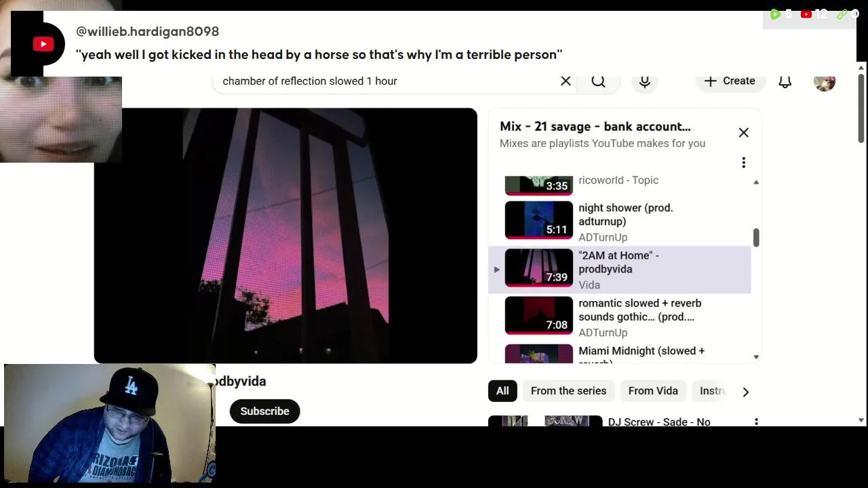This screenshot has height=488, width=868.
Task: Click the @willieb.hardigan8098 username
Action: pyautogui.click(x=147, y=31)
